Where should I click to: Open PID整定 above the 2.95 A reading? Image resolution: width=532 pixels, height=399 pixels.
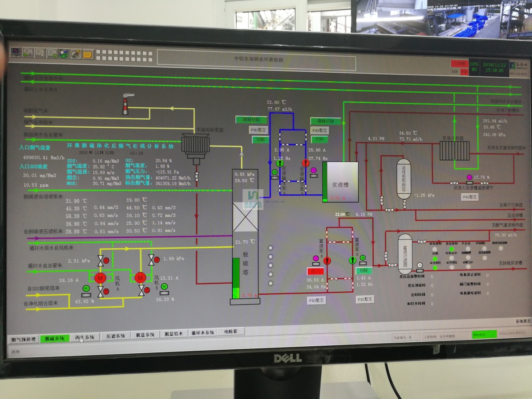[258, 129]
